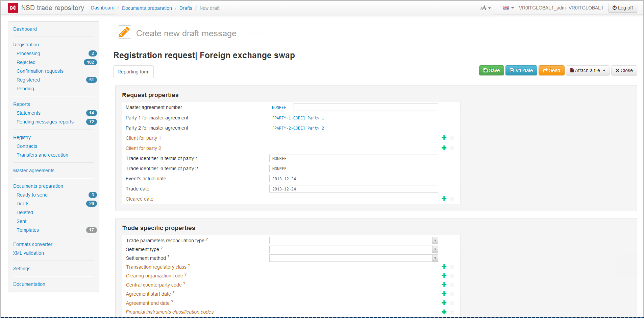
Task: Click the NSD logo icon
Action: tap(13, 8)
